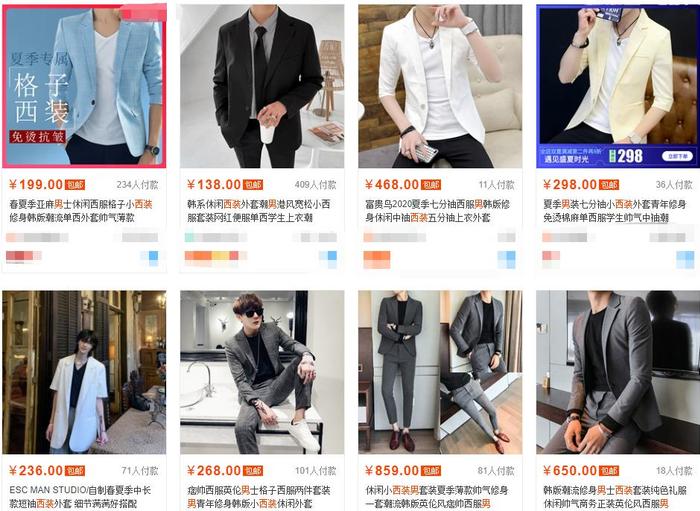The image size is (700, 511).
Task: Click the 包邮 badge beside ¥236.00
Action: (x=75, y=471)
